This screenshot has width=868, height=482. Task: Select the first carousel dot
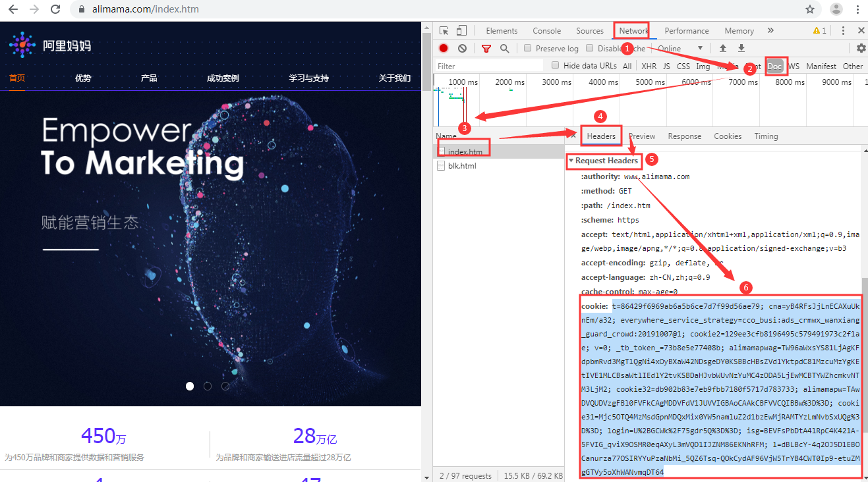pos(190,386)
